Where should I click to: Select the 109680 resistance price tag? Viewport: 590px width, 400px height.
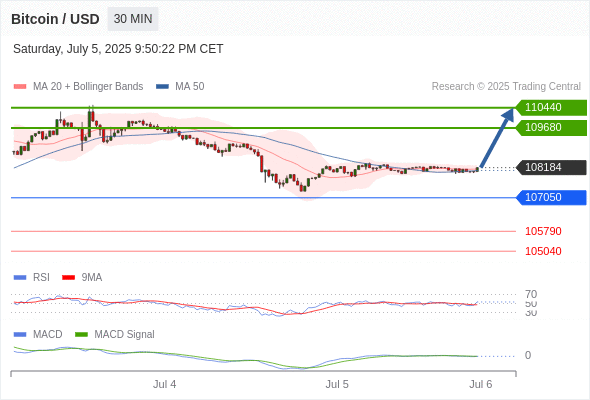(551, 128)
